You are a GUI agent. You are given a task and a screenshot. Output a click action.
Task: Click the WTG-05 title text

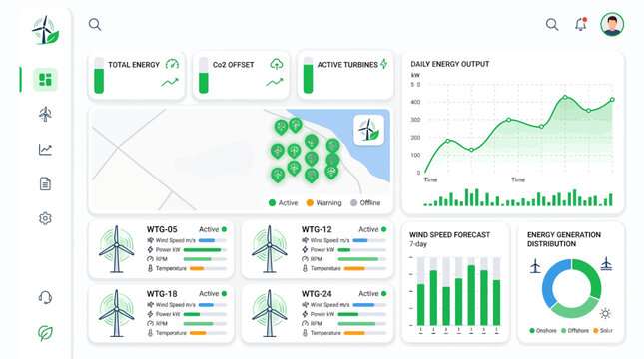[x=162, y=229]
